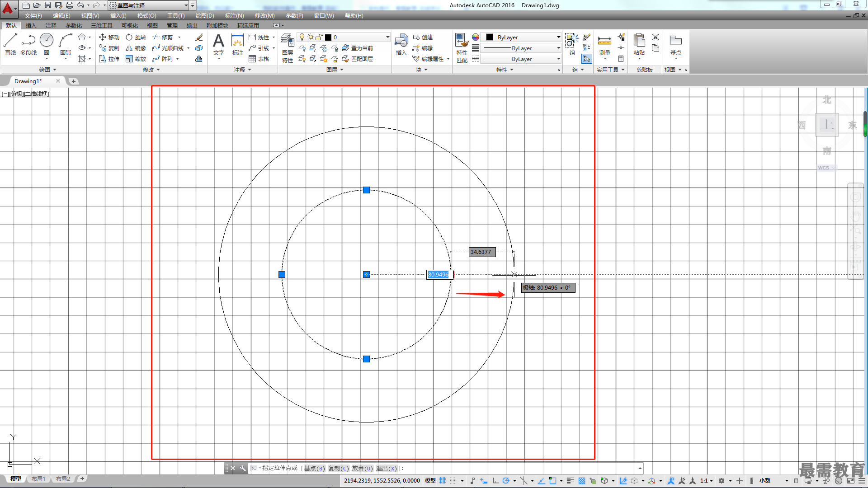The width and height of the screenshot is (868, 488).
Task: Click the Plot/Print icon in quick access toolbar
Action: [70, 5]
